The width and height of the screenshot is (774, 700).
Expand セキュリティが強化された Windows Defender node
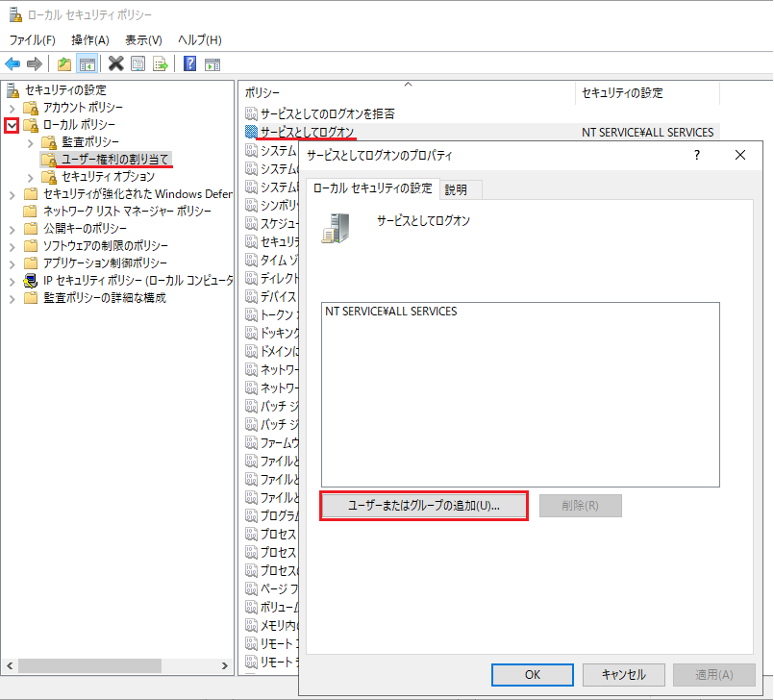(x=12, y=195)
